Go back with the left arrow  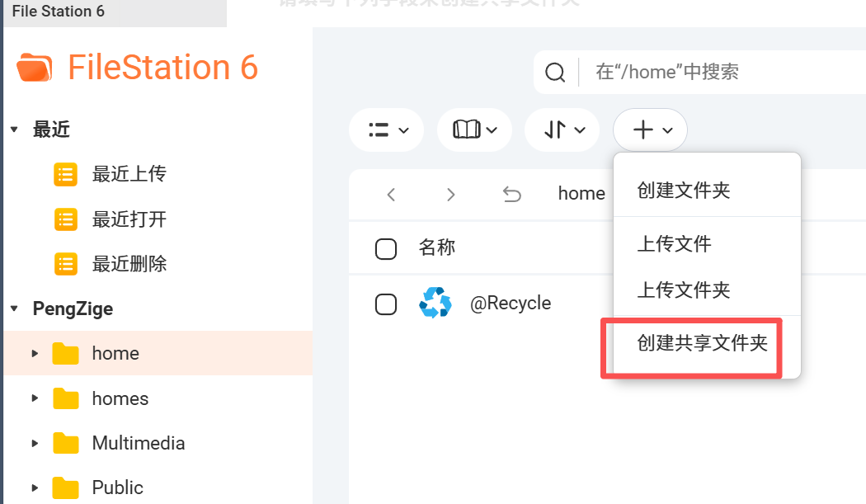(x=391, y=195)
